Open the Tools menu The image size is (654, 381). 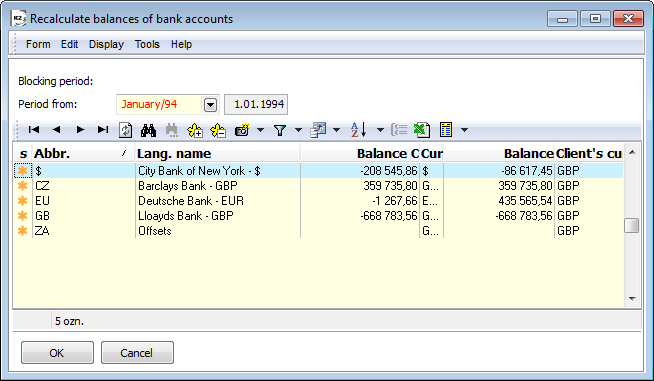147,44
